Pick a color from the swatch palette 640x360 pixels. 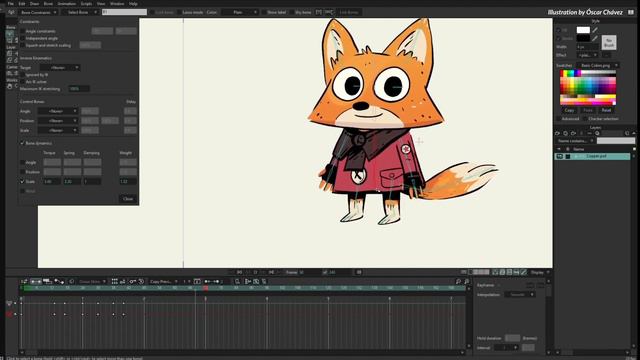[588, 87]
